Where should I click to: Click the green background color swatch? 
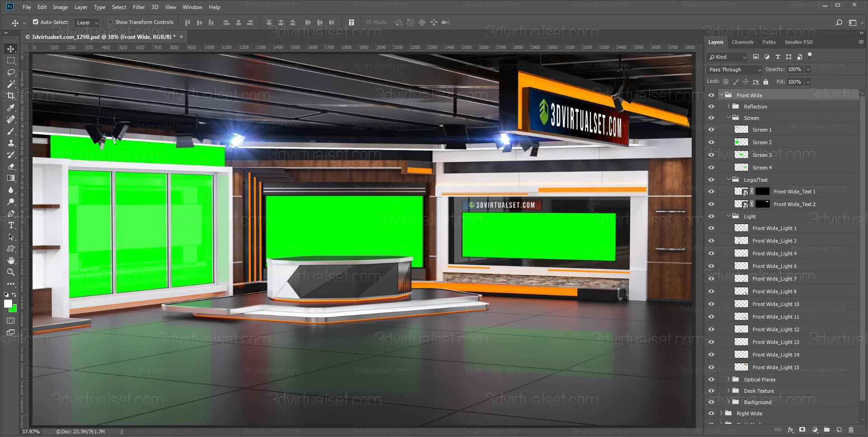(x=14, y=309)
